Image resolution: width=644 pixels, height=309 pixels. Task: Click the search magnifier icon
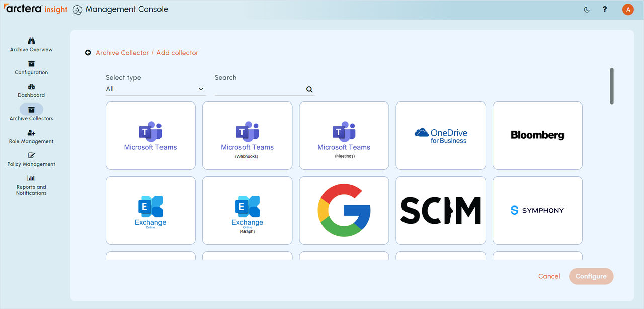(309, 90)
